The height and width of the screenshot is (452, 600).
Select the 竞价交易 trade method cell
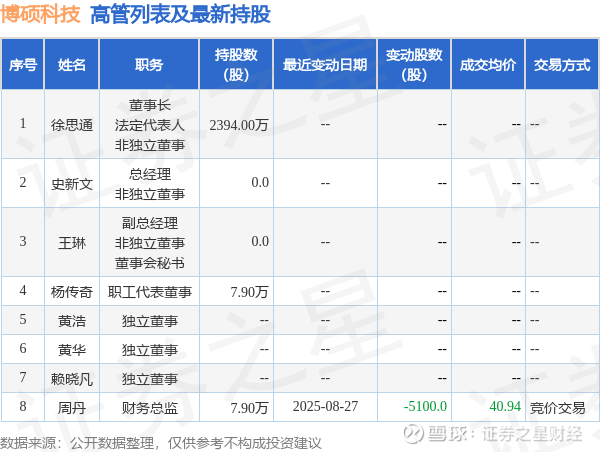point(558,408)
